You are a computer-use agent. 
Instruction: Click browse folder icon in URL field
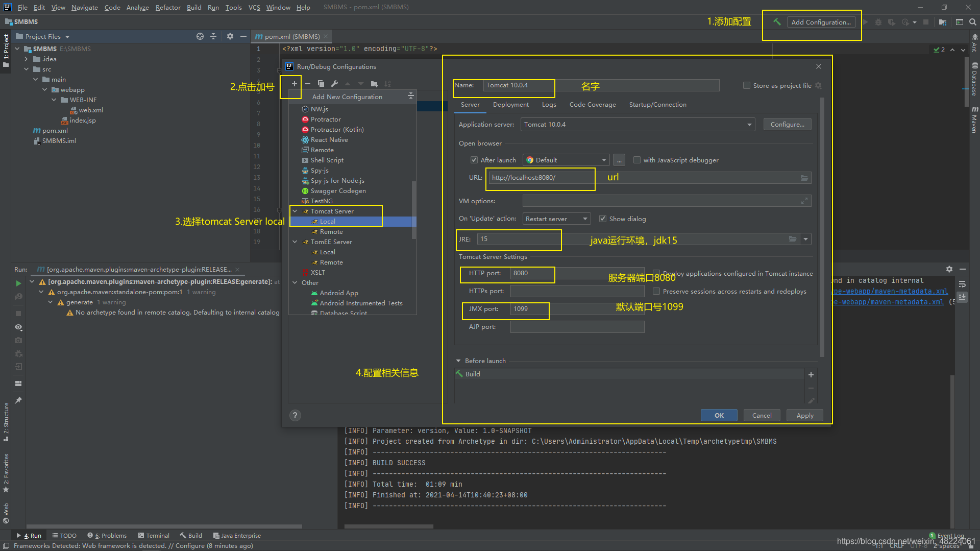[x=804, y=178]
